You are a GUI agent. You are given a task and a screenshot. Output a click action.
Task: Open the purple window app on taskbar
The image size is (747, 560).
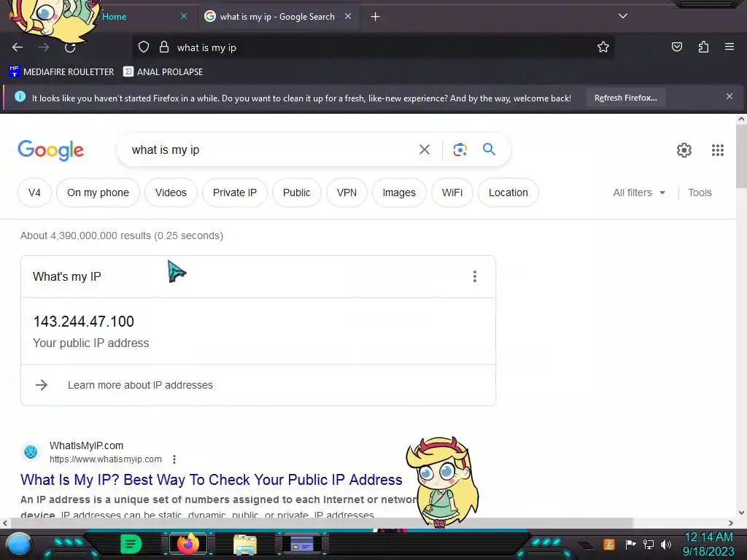pos(302,544)
